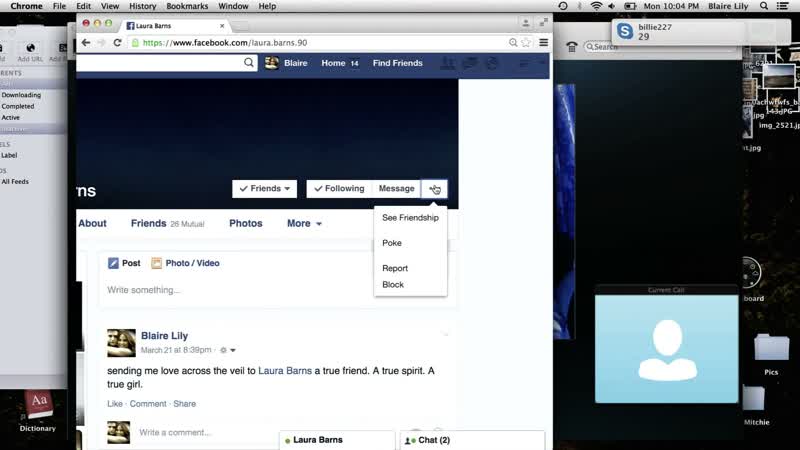Reload the Facebook page
800x450 pixels.
click(117, 43)
